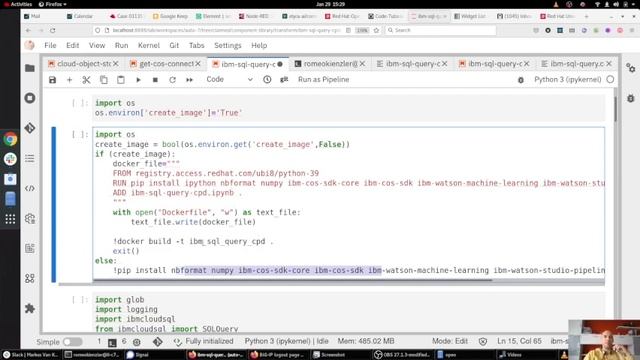Open Chrome from the Ubuntu dock
The image size is (640, 360).
tap(10, 139)
